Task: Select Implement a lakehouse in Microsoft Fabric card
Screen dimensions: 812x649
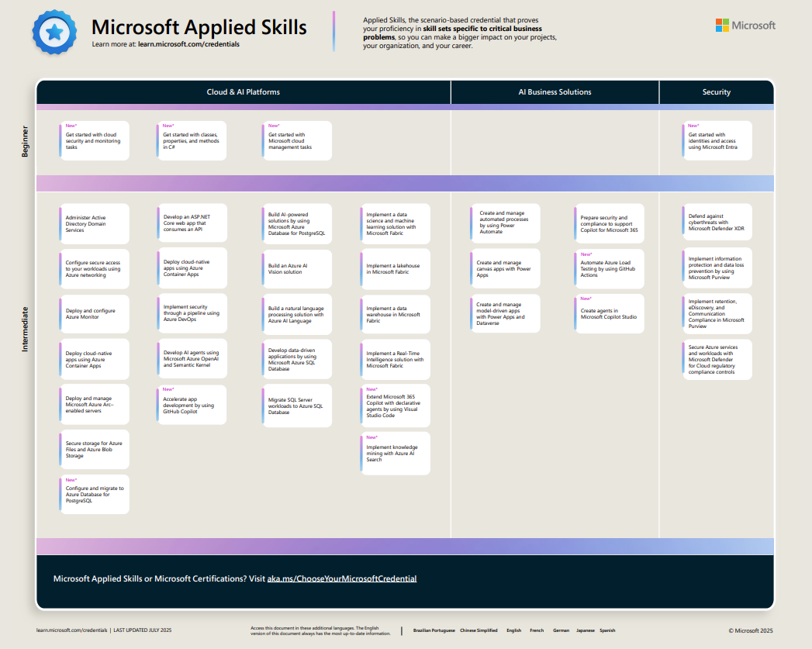Action: pos(396,269)
